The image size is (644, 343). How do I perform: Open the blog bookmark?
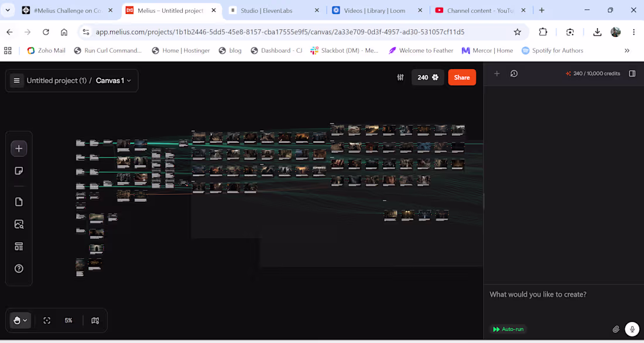(x=230, y=50)
